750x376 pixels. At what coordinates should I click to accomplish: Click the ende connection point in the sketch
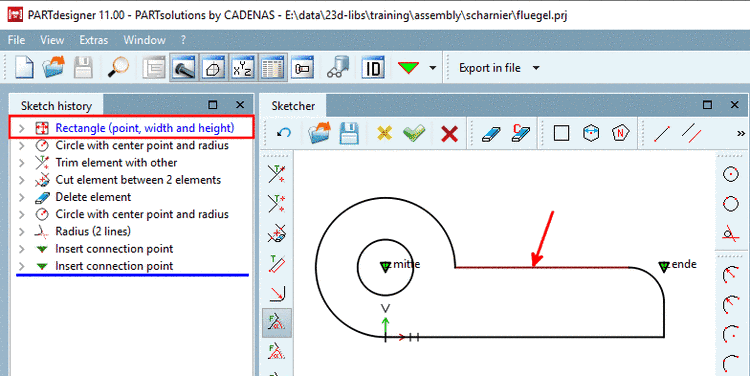tap(663, 267)
